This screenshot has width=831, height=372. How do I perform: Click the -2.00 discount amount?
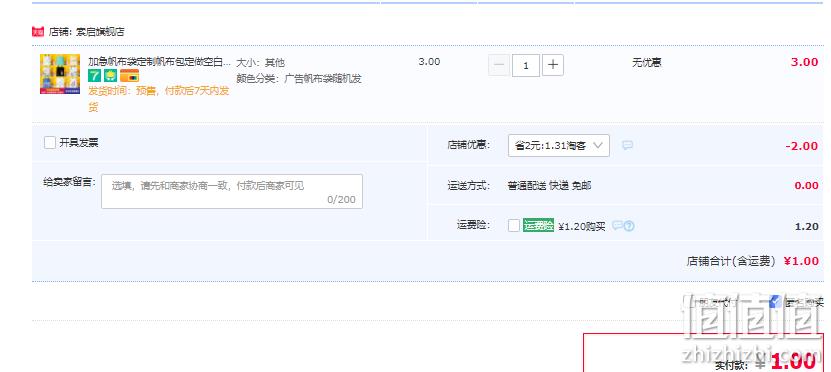(801, 146)
